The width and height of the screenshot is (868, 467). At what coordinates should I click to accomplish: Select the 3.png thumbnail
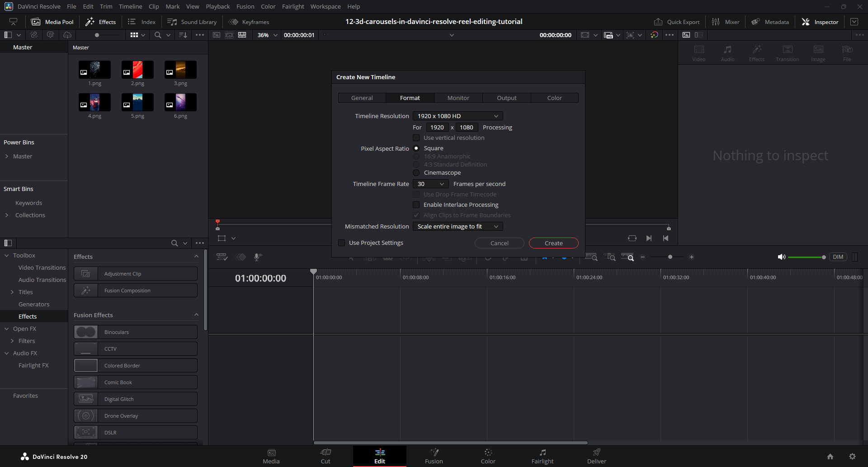point(180,70)
